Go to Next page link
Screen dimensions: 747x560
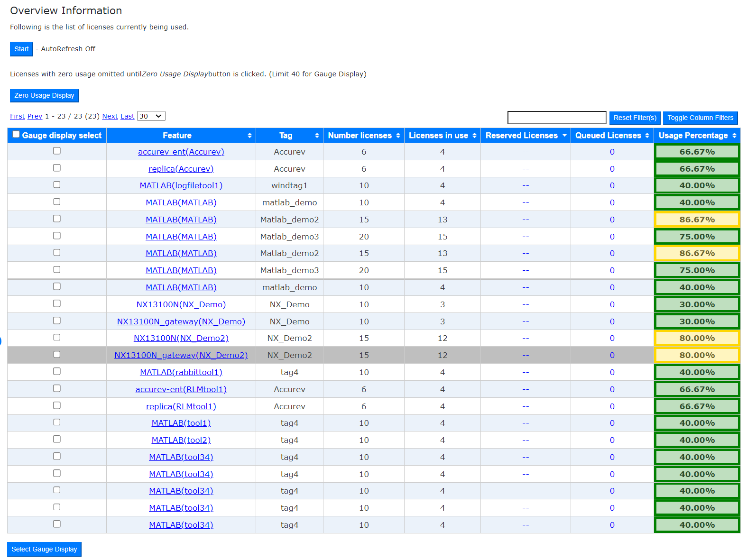pyautogui.click(x=110, y=116)
